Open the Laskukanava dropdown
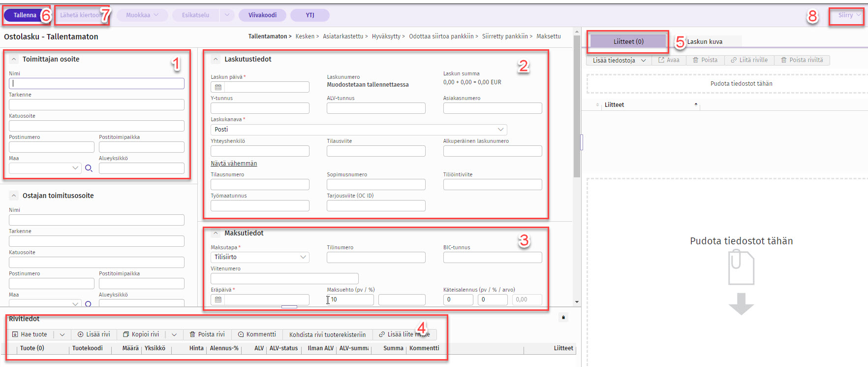This screenshot has height=367, width=868. tap(500, 130)
